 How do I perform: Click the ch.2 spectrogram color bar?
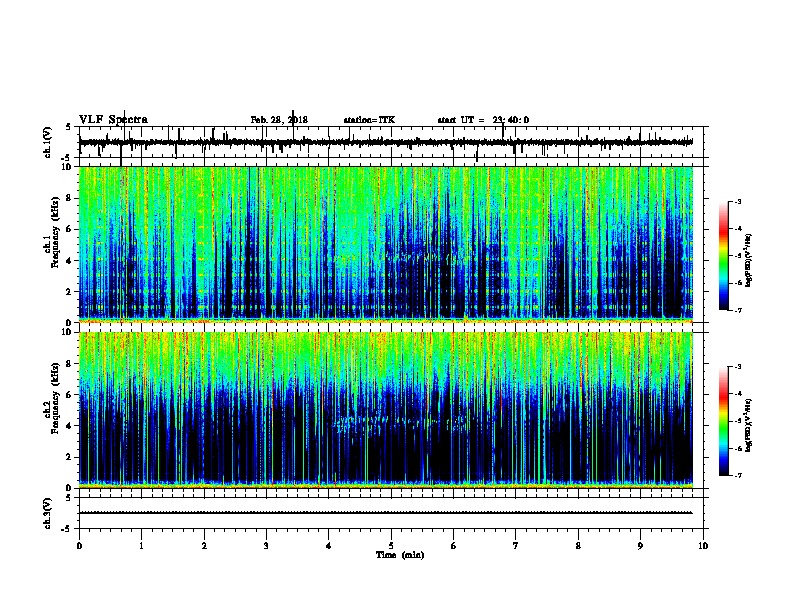[x=723, y=421]
